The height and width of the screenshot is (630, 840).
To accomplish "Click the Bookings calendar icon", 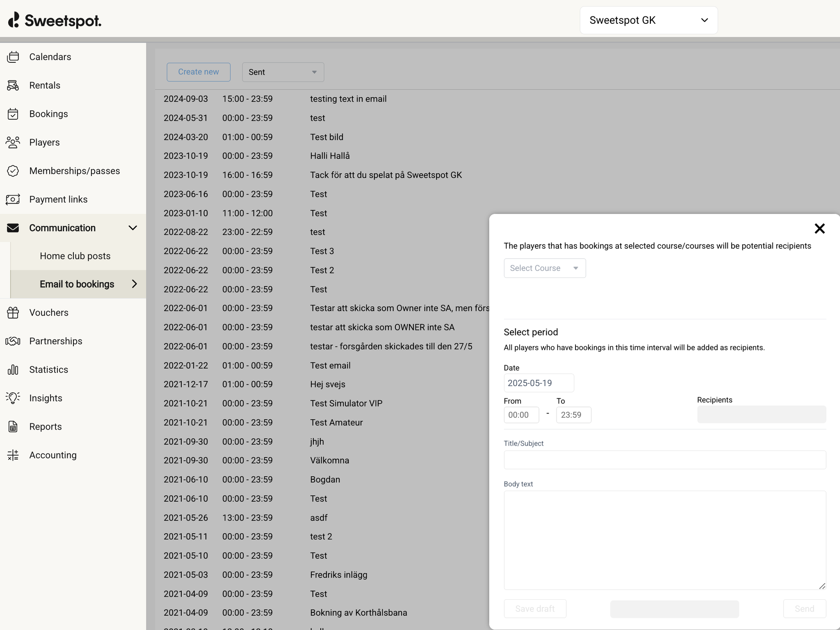I will [x=13, y=114].
